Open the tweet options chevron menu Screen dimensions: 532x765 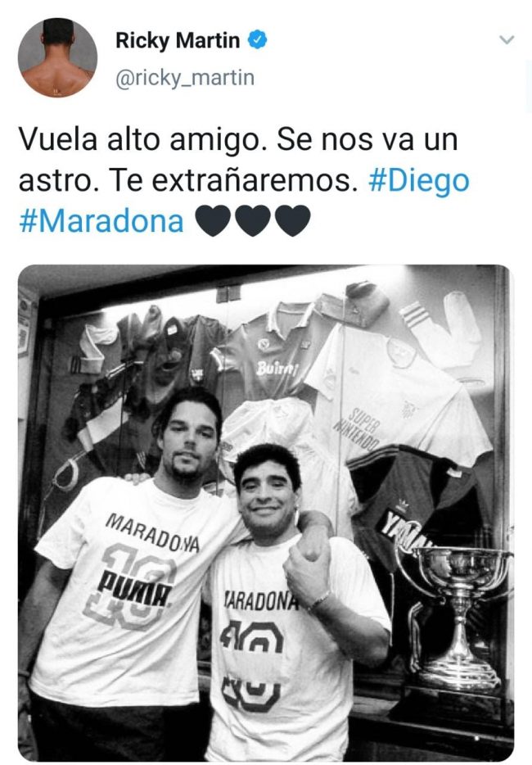pyautogui.click(x=507, y=40)
